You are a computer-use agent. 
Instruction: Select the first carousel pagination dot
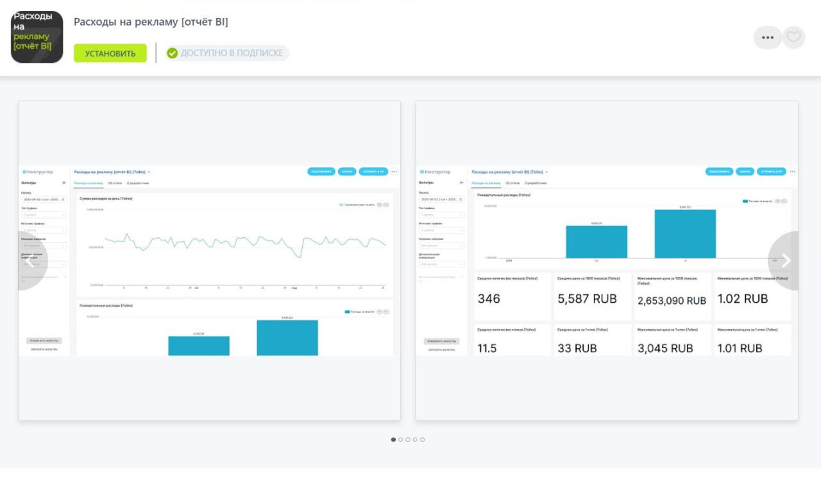[x=393, y=440]
